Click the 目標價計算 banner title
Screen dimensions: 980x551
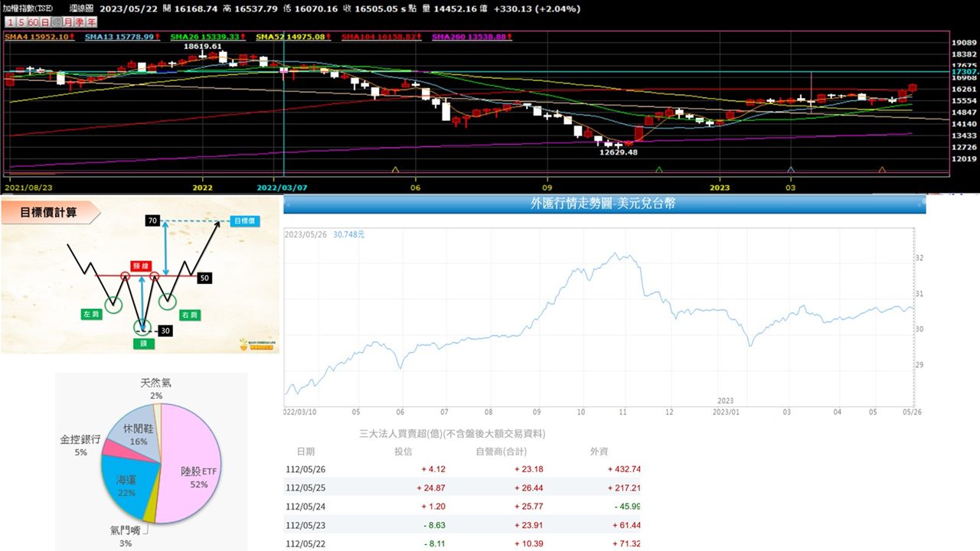(x=49, y=212)
